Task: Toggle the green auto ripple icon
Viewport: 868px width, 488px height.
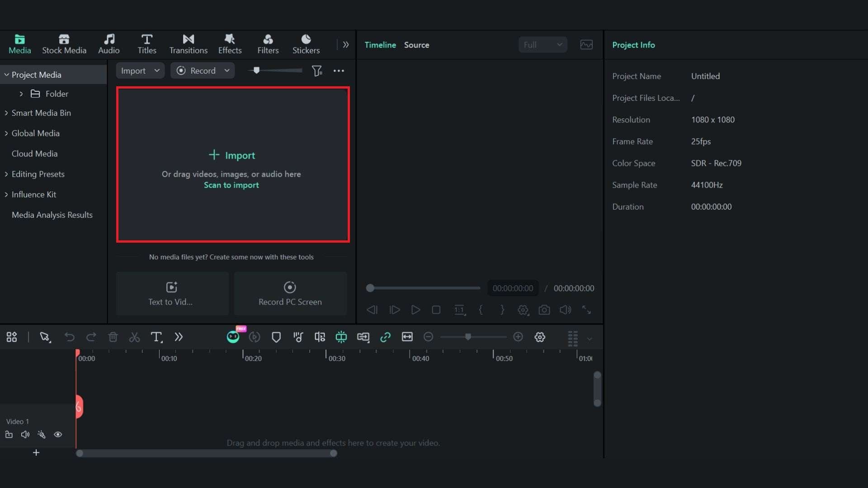Action: [341, 337]
